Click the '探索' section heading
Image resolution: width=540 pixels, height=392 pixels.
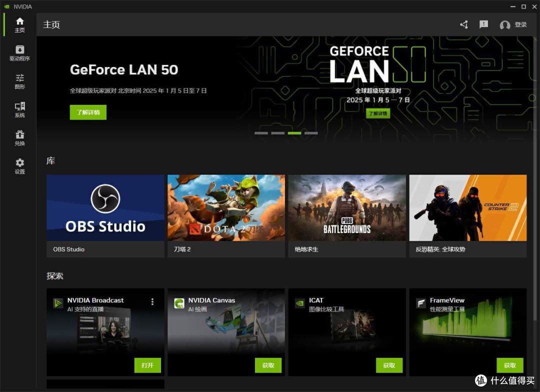(55, 276)
